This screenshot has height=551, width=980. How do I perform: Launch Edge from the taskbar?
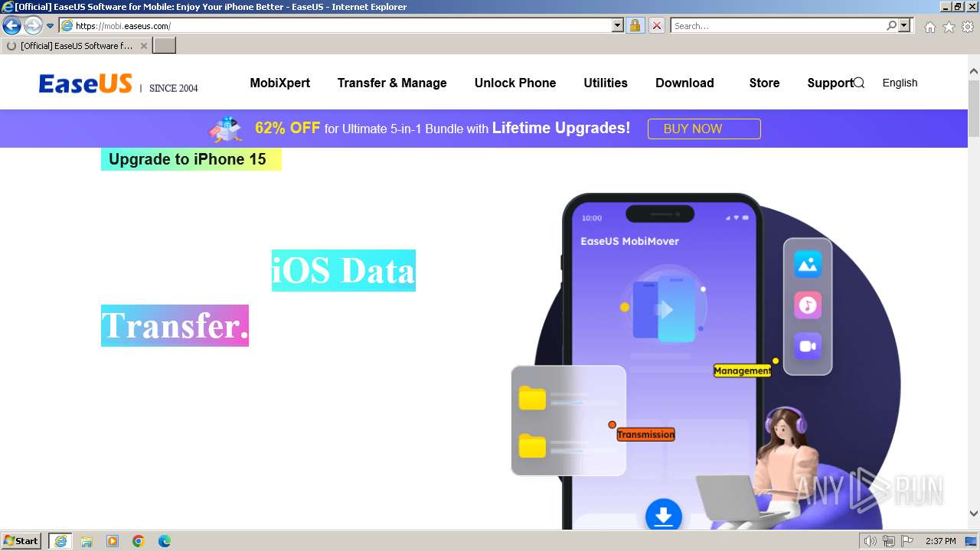coord(165,541)
